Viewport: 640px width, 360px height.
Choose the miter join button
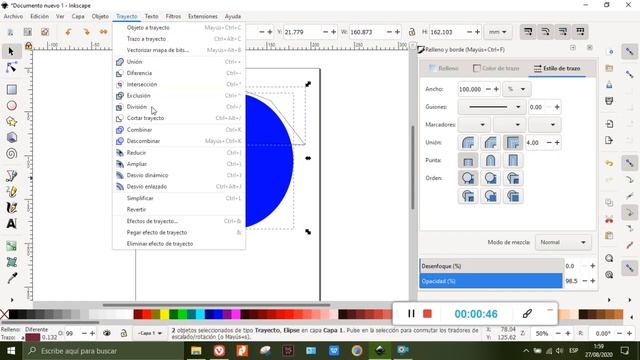[x=513, y=142]
